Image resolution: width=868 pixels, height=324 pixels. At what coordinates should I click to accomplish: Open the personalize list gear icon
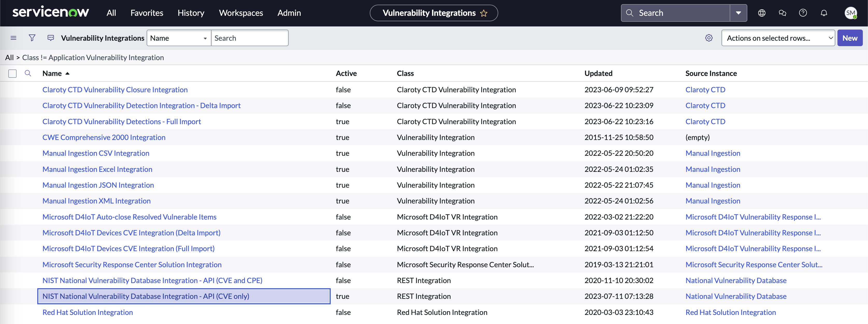coord(709,38)
